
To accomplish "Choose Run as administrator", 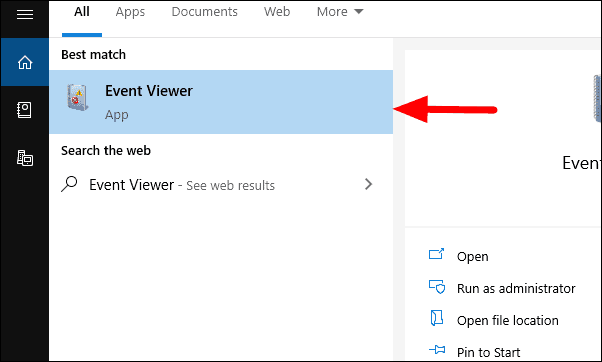I will pos(516,288).
